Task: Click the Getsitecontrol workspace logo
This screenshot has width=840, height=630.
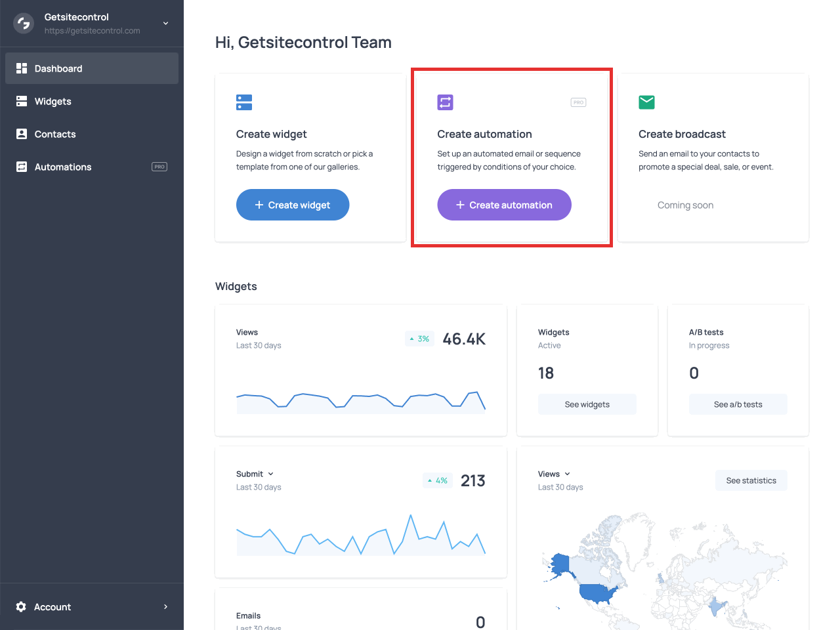Action: click(x=23, y=23)
